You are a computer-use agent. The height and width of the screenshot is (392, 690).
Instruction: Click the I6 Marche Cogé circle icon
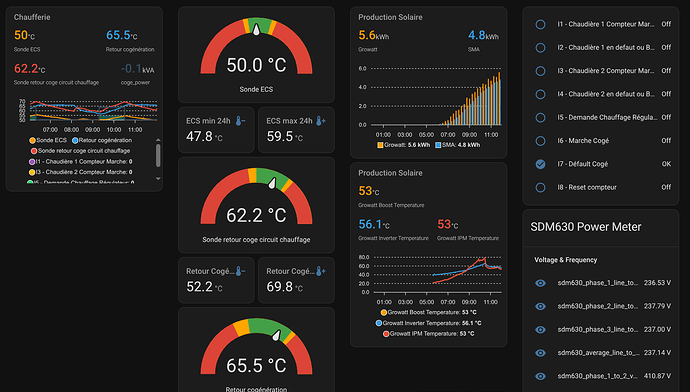coord(540,141)
